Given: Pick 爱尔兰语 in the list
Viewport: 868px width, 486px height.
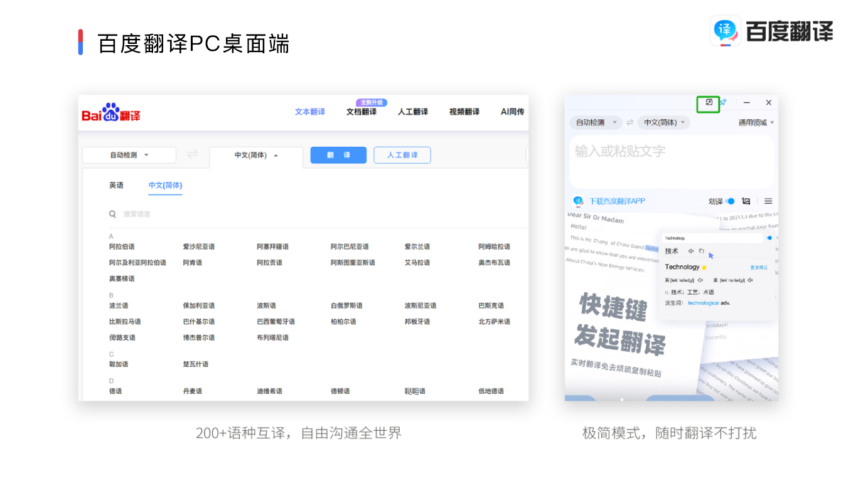Looking at the screenshot, I should [x=417, y=246].
